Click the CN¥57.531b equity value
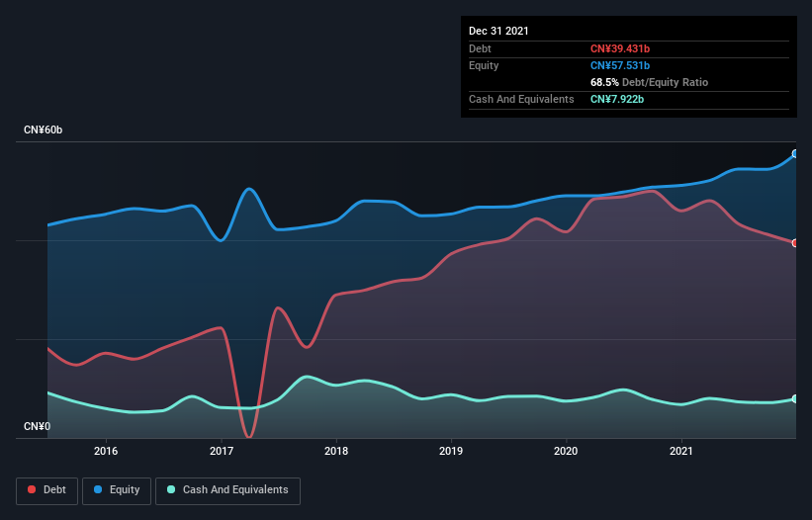Screen dimensions: 812x520 [620, 65]
